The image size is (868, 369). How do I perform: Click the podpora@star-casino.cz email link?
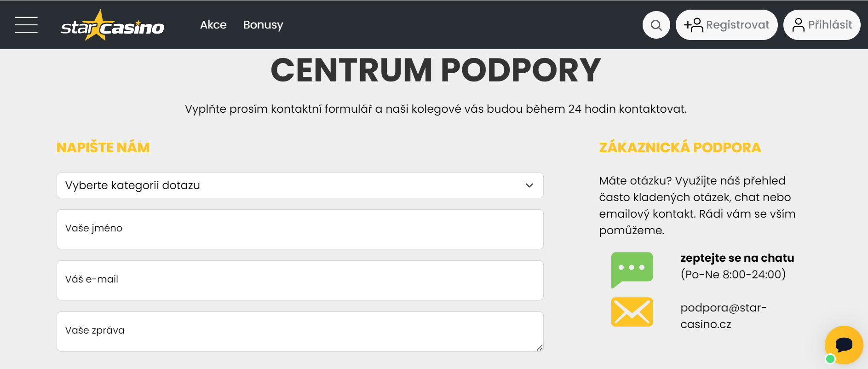pyautogui.click(x=724, y=316)
